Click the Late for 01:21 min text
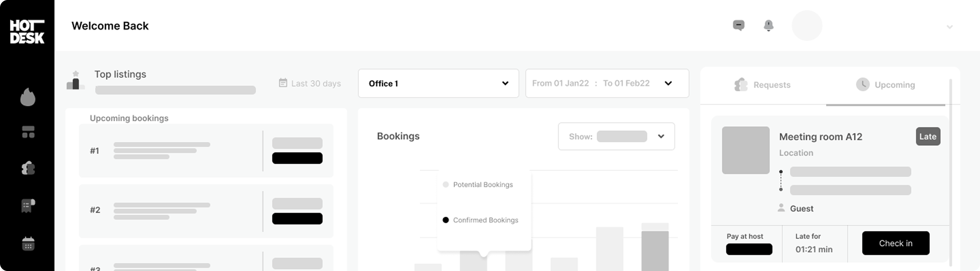This screenshot has width=980, height=271. point(814,243)
